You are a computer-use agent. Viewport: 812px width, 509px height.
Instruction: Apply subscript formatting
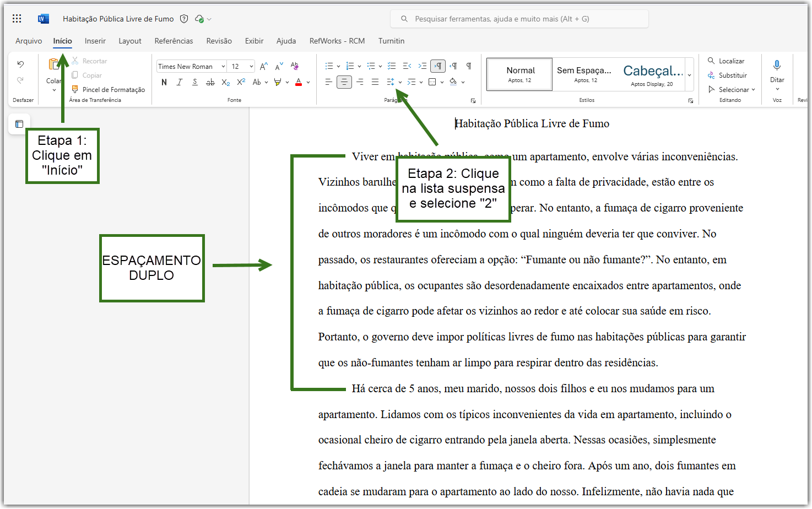225,82
